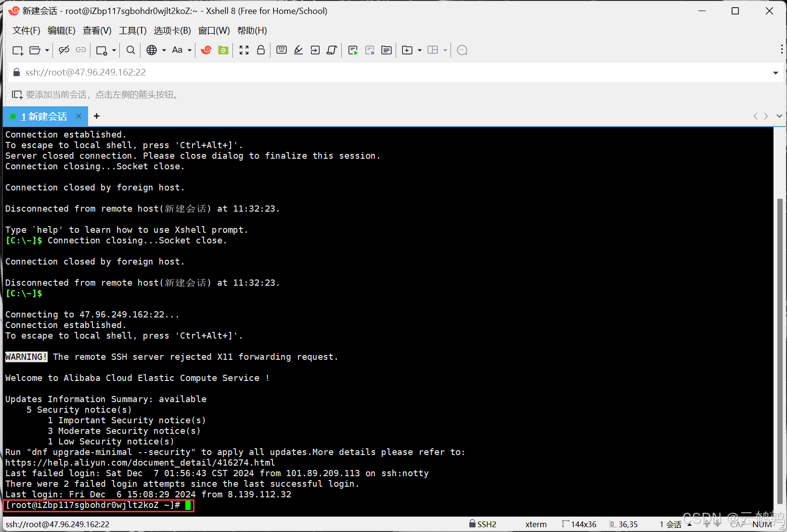This screenshot has height=532, width=787.
Task: Create a new session with New icon
Action: [18, 50]
